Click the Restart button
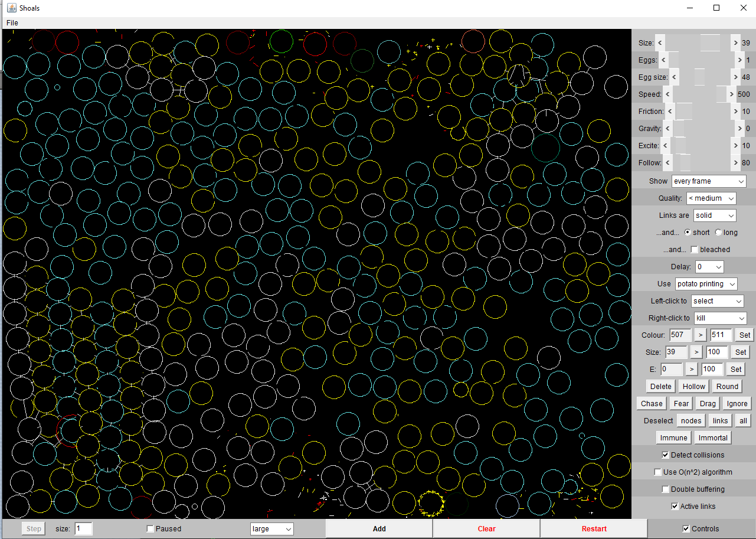 [x=594, y=529]
